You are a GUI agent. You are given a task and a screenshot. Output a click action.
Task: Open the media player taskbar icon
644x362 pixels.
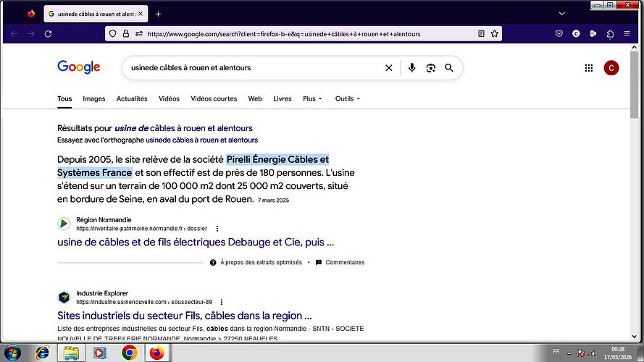100,353
